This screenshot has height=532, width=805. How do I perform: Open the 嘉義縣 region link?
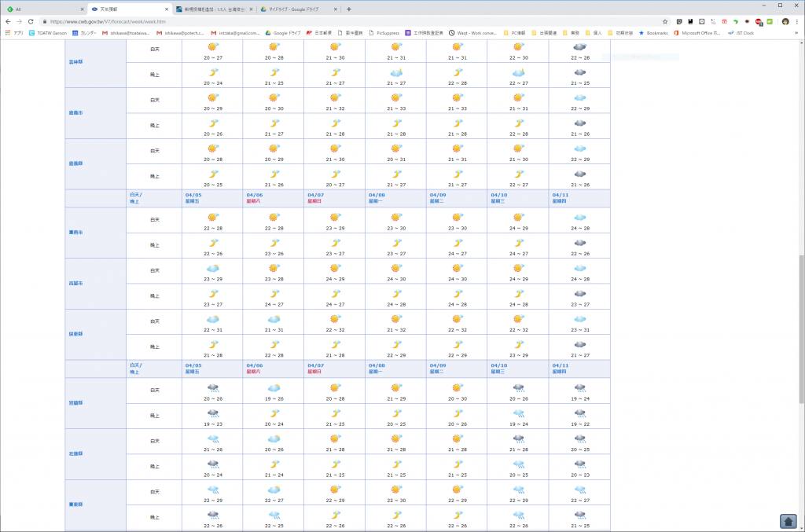[x=76, y=163]
